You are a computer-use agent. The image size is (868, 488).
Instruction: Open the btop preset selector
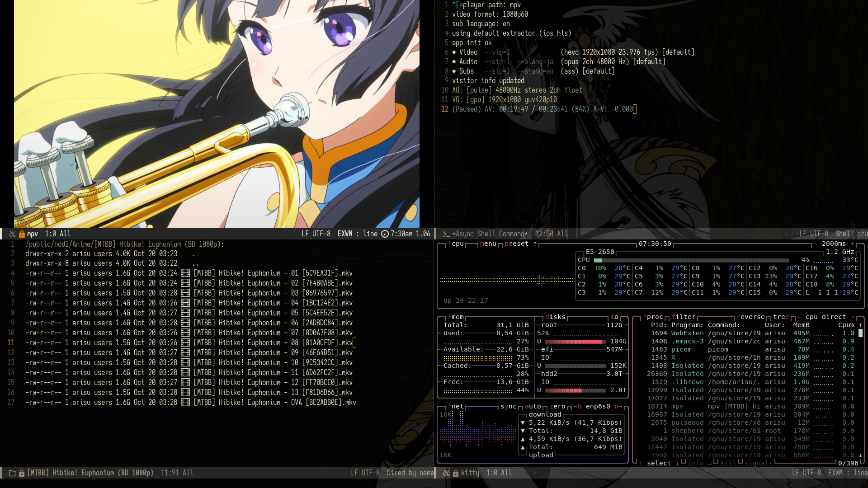(x=516, y=244)
